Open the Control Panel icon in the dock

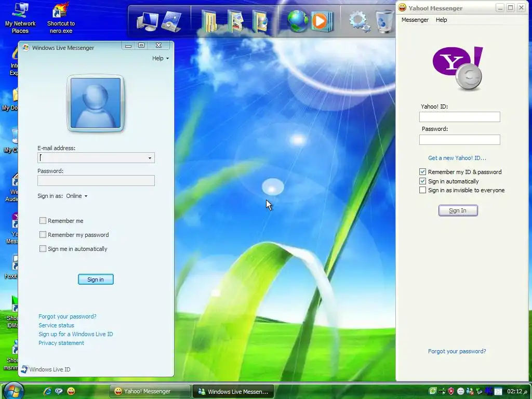click(x=172, y=21)
